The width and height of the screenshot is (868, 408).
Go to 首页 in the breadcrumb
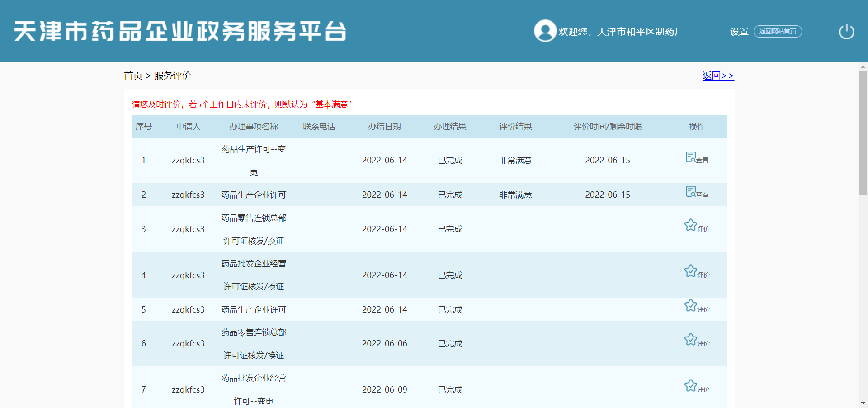coord(133,76)
